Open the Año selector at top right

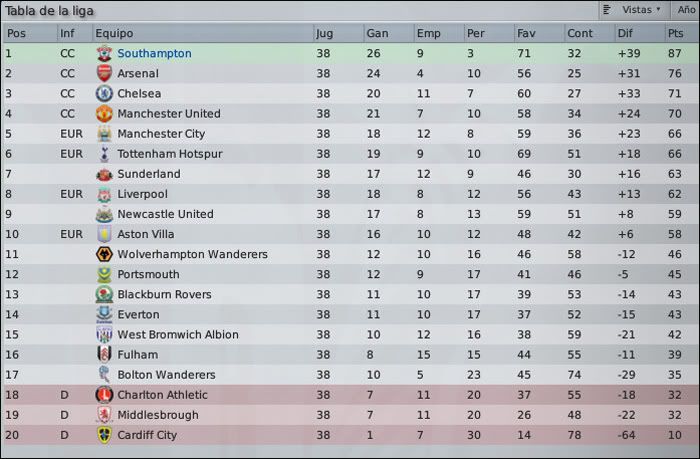coord(685,10)
